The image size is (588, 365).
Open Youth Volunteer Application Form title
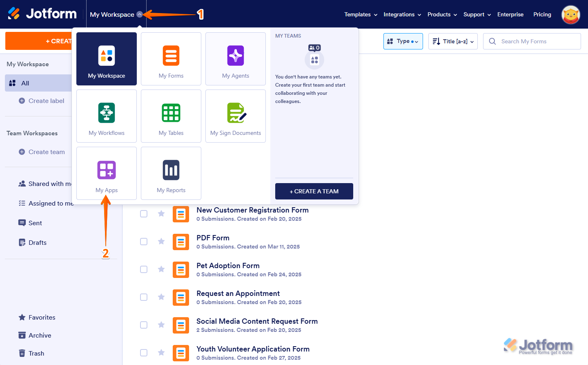(253, 349)
